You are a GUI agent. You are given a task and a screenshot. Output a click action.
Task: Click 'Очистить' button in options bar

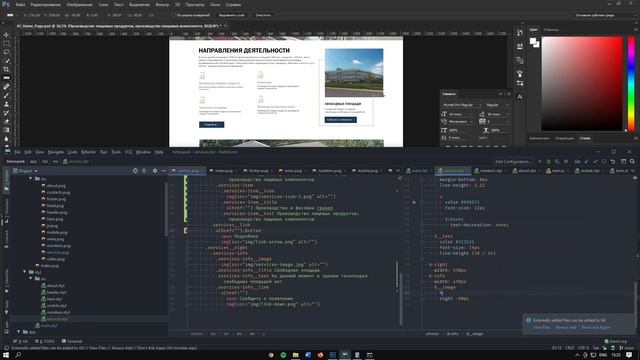coord(263,15)
